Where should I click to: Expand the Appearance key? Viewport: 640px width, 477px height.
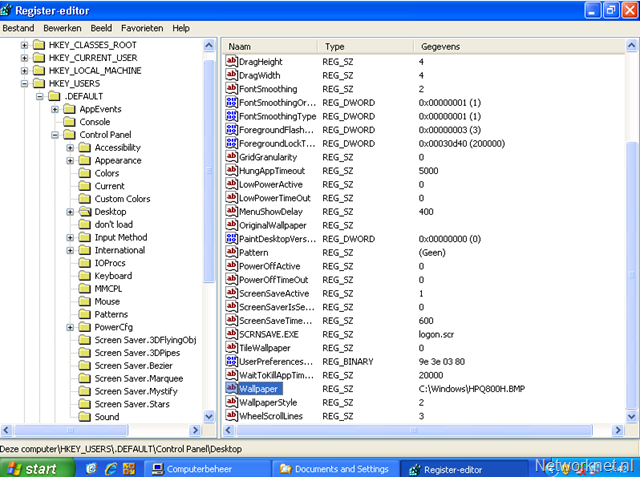point(70,161)
